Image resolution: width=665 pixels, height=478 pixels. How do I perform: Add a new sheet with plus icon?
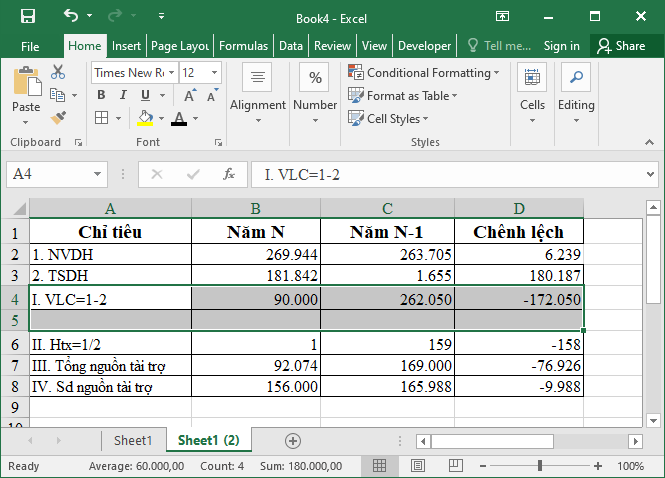click(x=293, y=440)
